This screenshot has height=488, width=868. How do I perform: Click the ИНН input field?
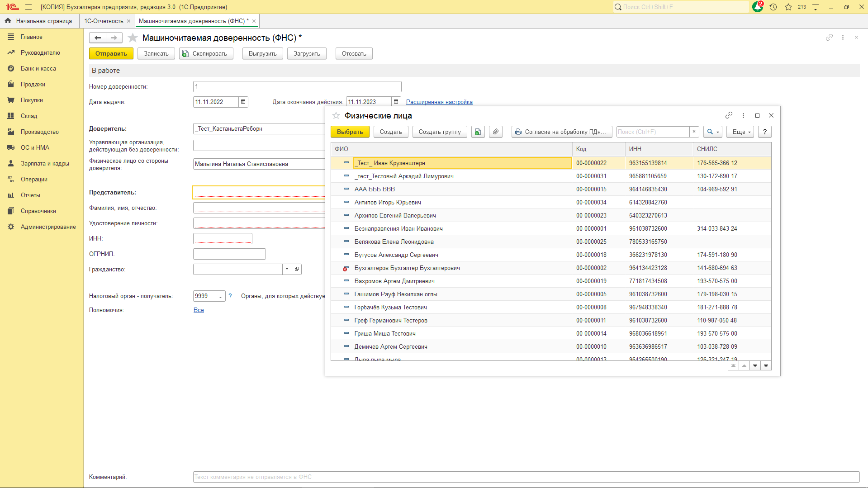pyautogui.click(x=223, y=238)
